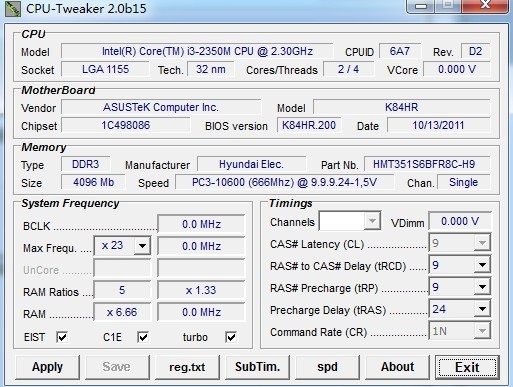Open the reg.txt button
The image size is (513, 387).
(187, 367)
